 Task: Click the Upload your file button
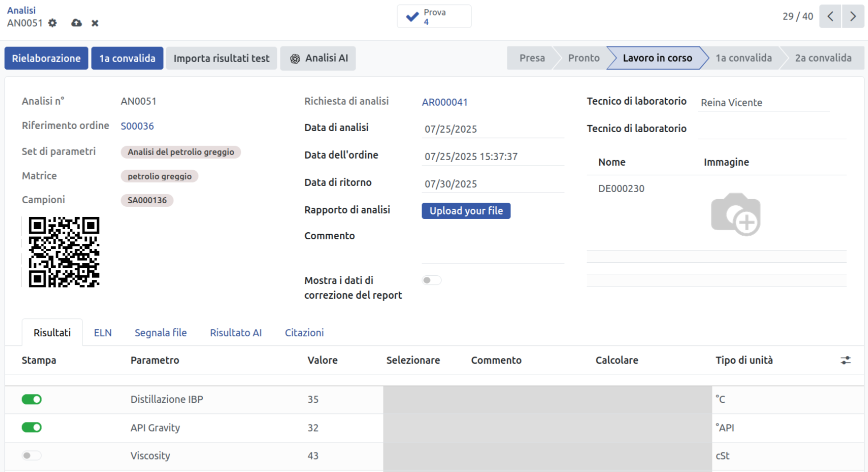pos(466,211)
